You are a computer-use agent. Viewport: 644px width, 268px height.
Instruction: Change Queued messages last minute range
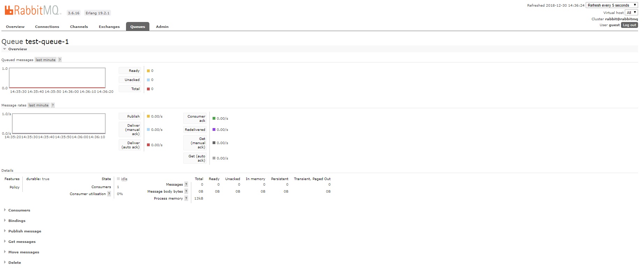pyautogui.click(x=45, y=60)
